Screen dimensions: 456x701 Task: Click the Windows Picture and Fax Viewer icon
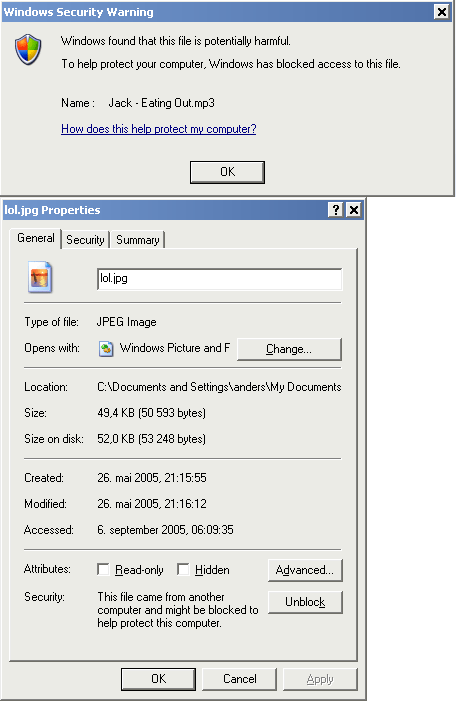coord(106,349)
